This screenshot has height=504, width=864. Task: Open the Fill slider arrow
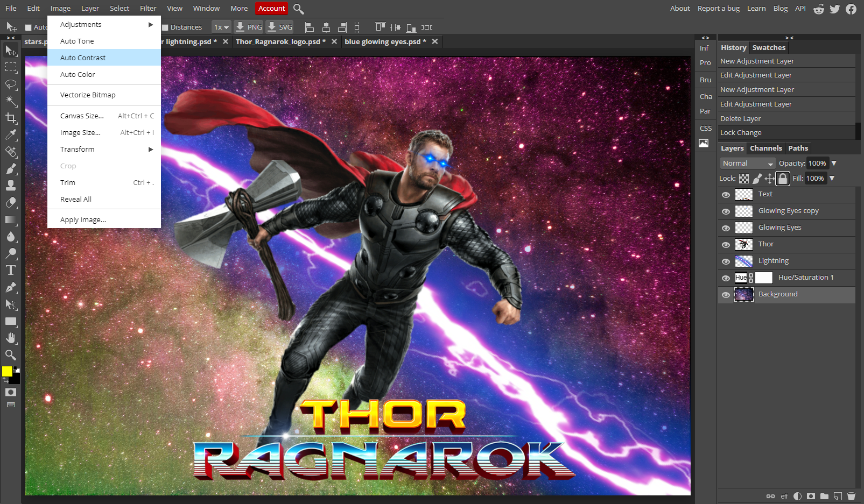tap(832, 179)
